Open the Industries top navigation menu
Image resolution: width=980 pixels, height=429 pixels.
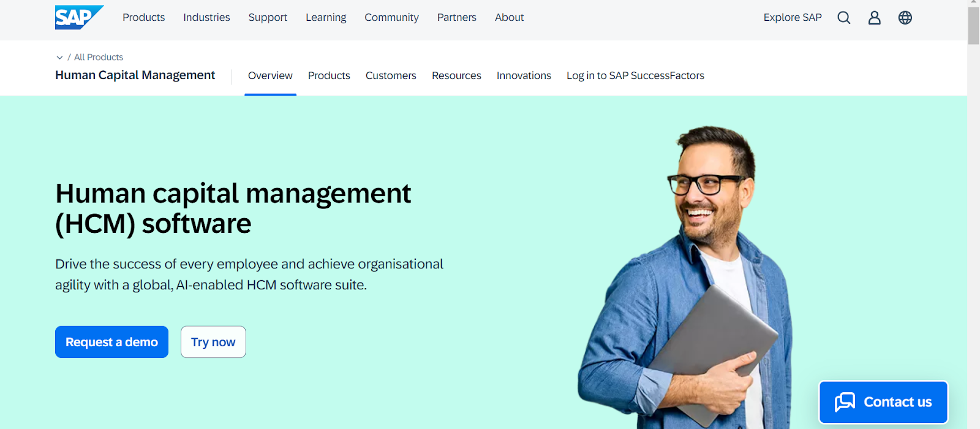tap(206, 18)
